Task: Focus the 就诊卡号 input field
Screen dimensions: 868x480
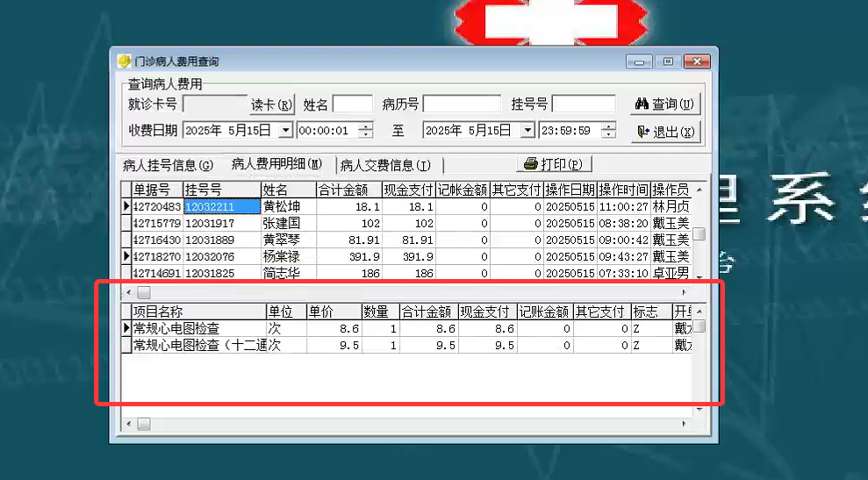Action: (x=215, y=104)
